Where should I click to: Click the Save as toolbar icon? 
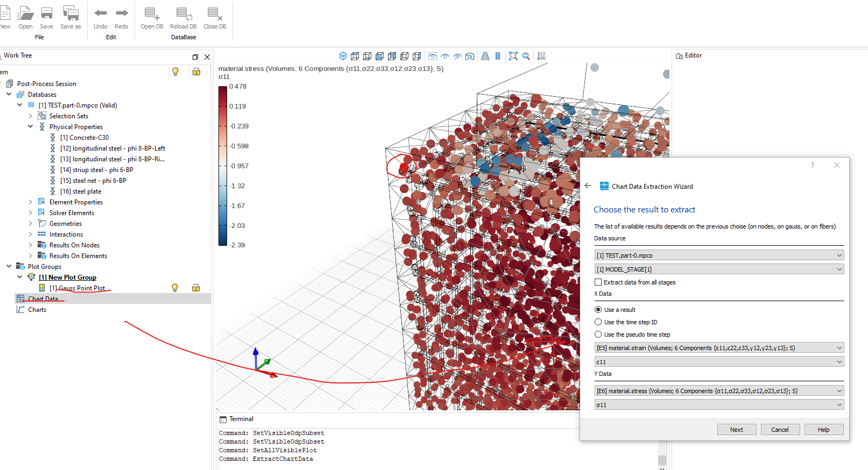coord(70,13)
